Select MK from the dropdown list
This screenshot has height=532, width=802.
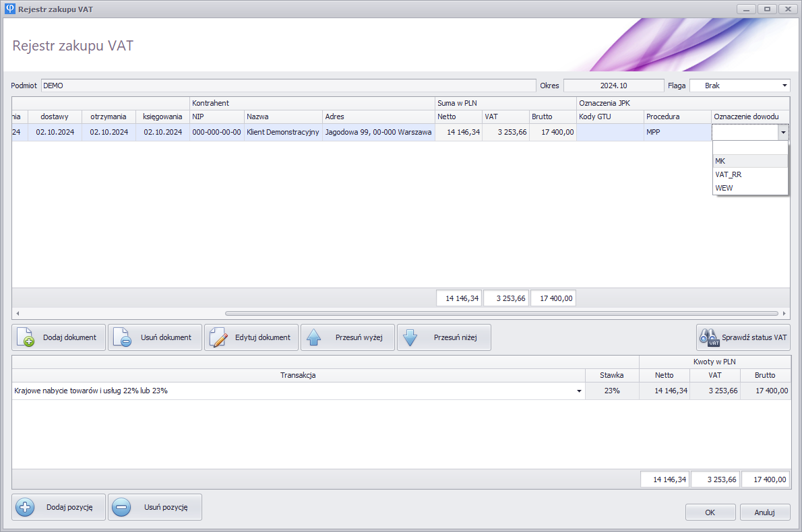(x=749, y=161)
